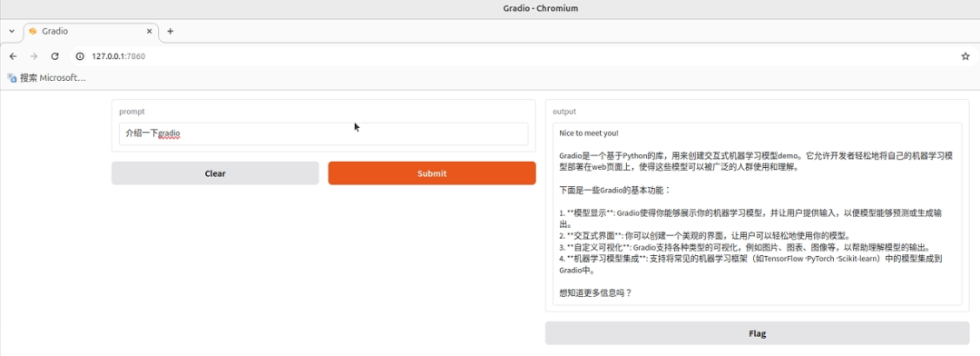Reload the Gradio page
The width and height of the screenshot is (980, 356).
coord(55,56)
